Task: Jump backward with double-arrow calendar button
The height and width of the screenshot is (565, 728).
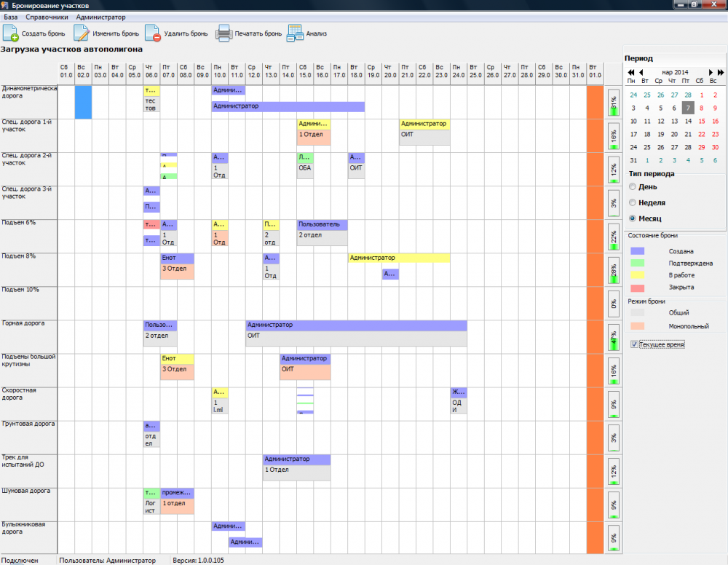Action: tap(631, 72)
